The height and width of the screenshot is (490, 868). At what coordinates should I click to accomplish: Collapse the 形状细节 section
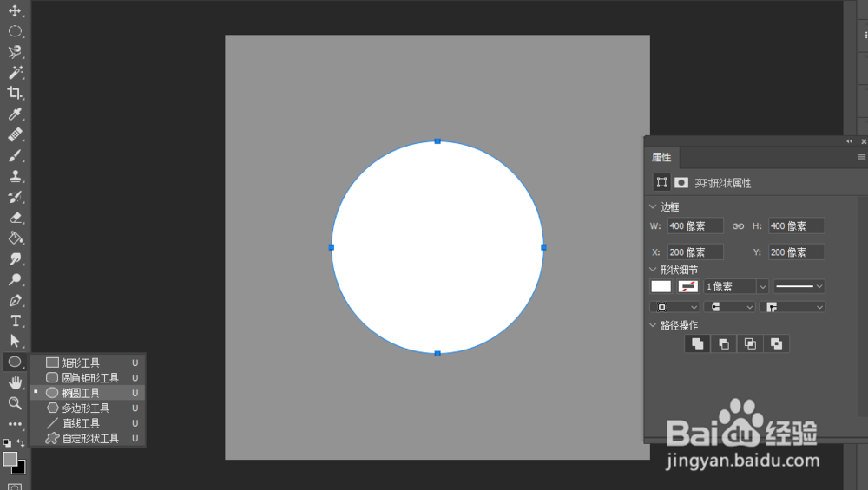point(653,270)
